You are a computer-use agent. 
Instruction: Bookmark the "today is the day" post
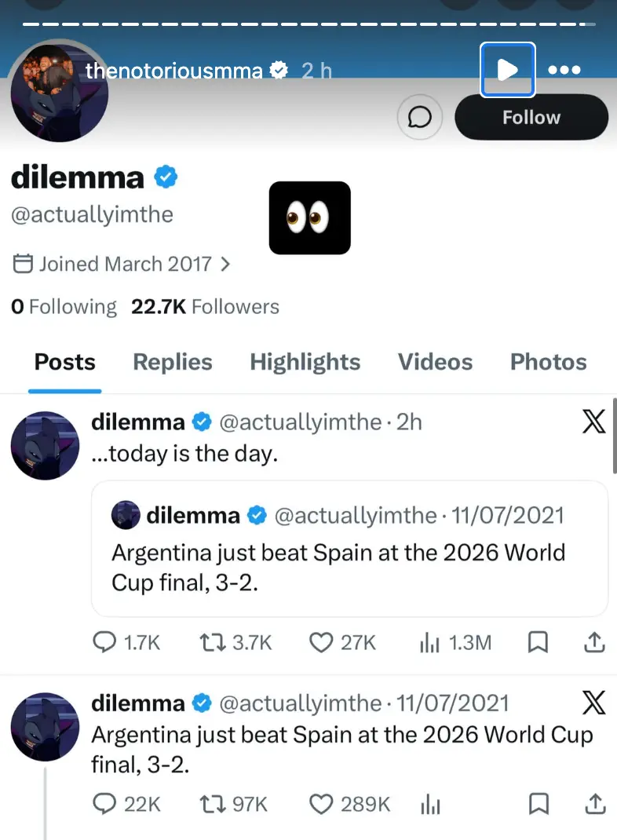pyautogui.click(x=538, y=642)
